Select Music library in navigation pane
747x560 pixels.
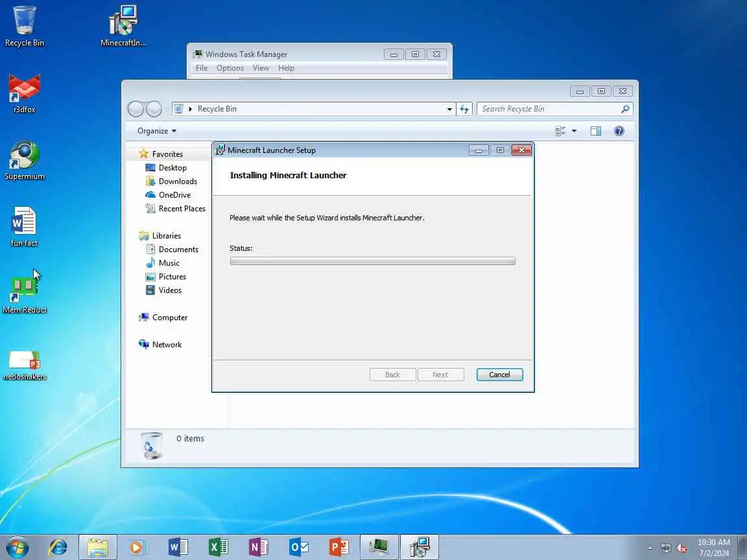tap(163, 263)
